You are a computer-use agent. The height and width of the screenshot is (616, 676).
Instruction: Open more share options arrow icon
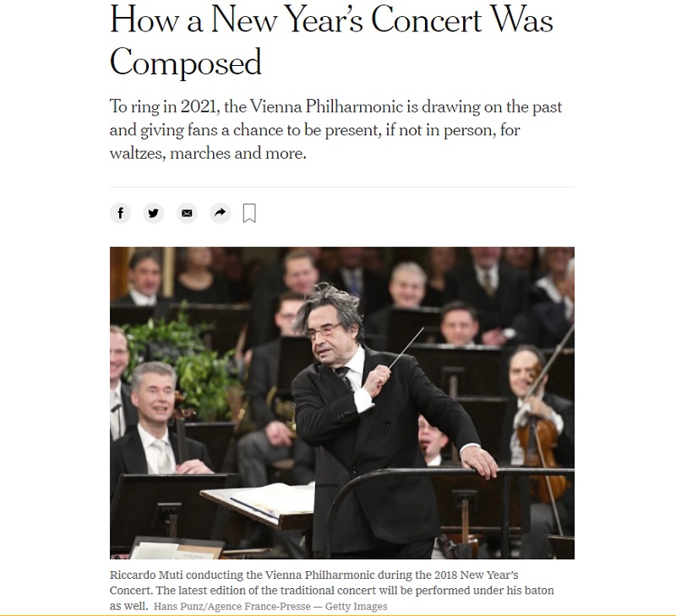[221, 213]
